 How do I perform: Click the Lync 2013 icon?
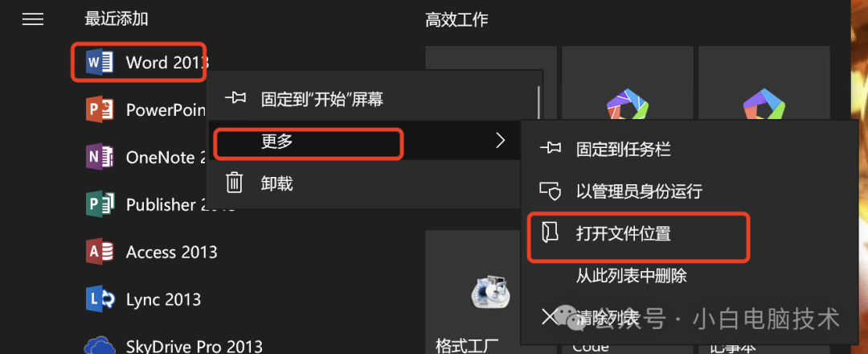click(100, 300)
